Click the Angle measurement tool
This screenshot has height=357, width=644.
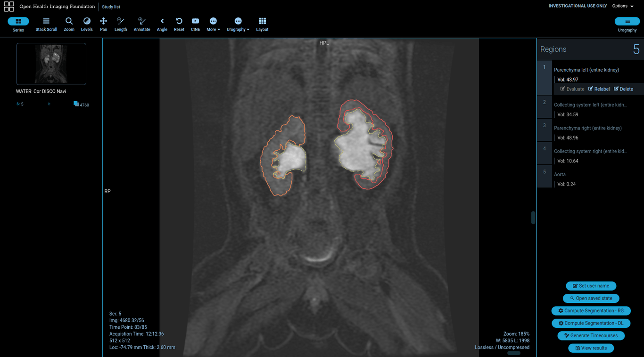(x=162, y=24)
